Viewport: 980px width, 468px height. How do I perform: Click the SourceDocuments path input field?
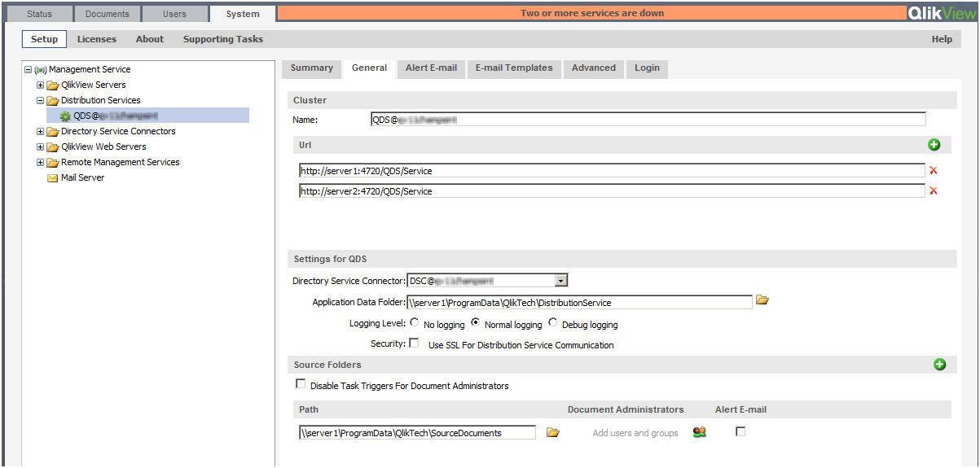click(417, 433)
